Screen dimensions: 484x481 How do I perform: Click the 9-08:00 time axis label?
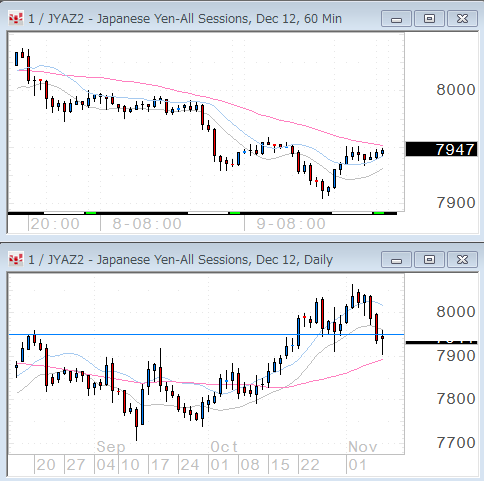point(291,224)
